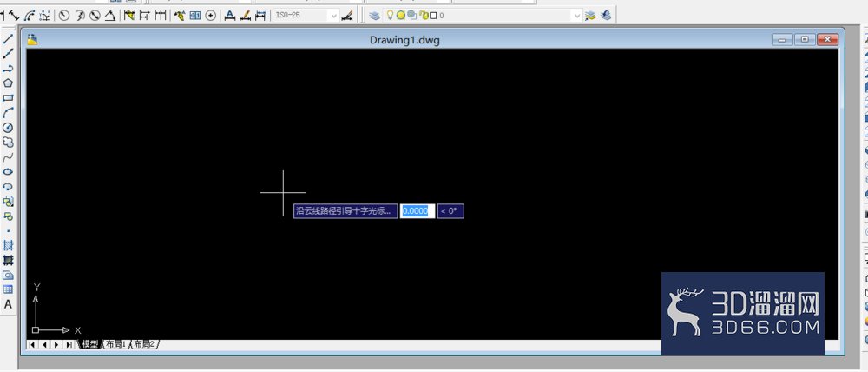Switch to the 布局2 tab
Screen dimensions: 868x372
(144, 344)
